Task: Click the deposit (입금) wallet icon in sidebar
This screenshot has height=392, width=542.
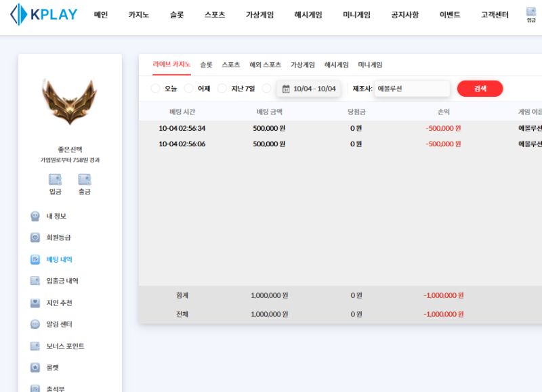Action: [x=55, y=180]
